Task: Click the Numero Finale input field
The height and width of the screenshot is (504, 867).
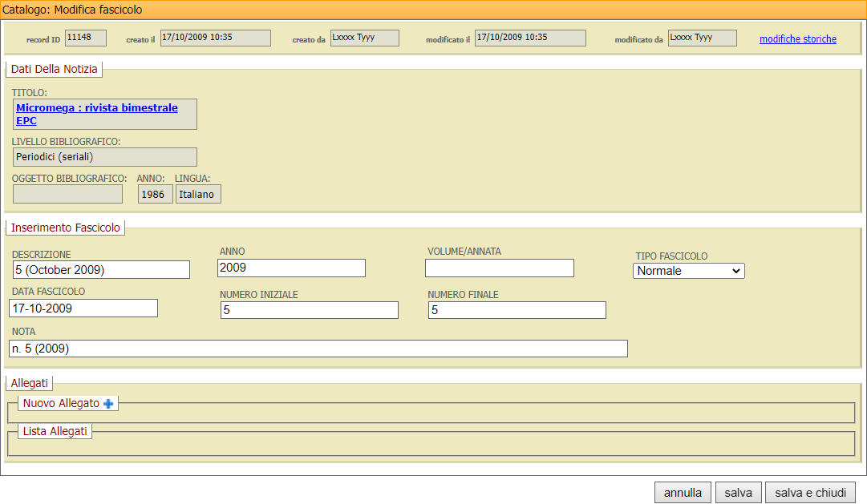Action: [517, 310]
